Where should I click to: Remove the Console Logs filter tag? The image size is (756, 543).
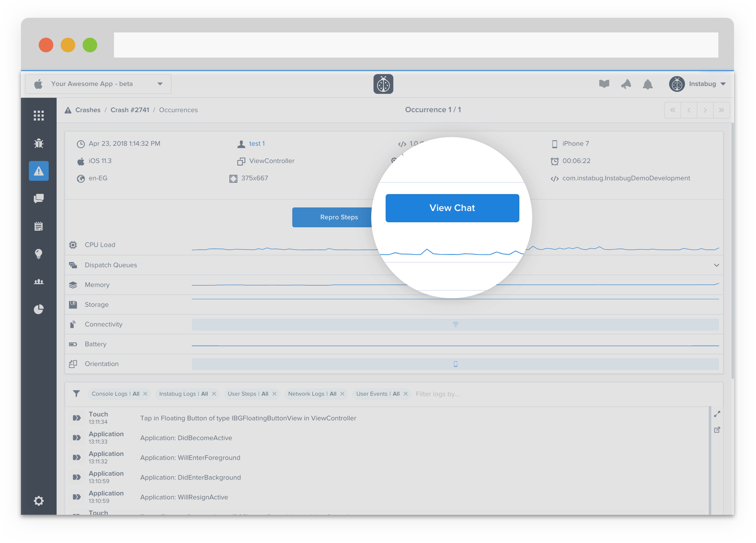145,394
